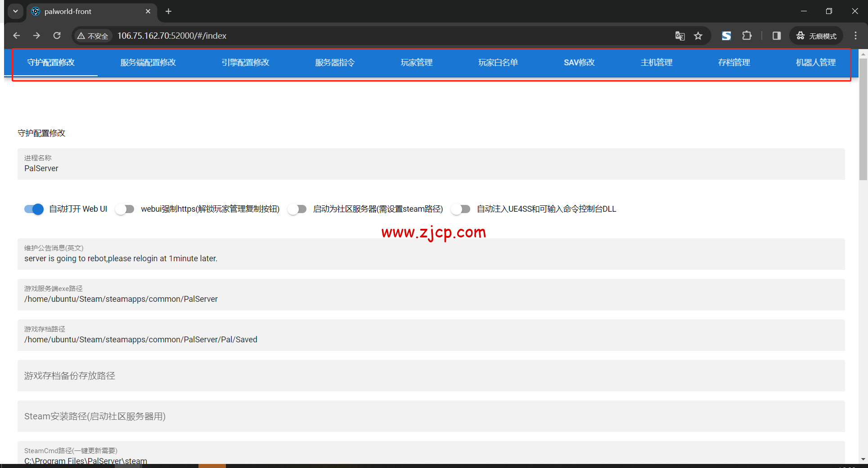Open the extensions puzzle icon
868x468 pixels.
[x=747, y=36]
